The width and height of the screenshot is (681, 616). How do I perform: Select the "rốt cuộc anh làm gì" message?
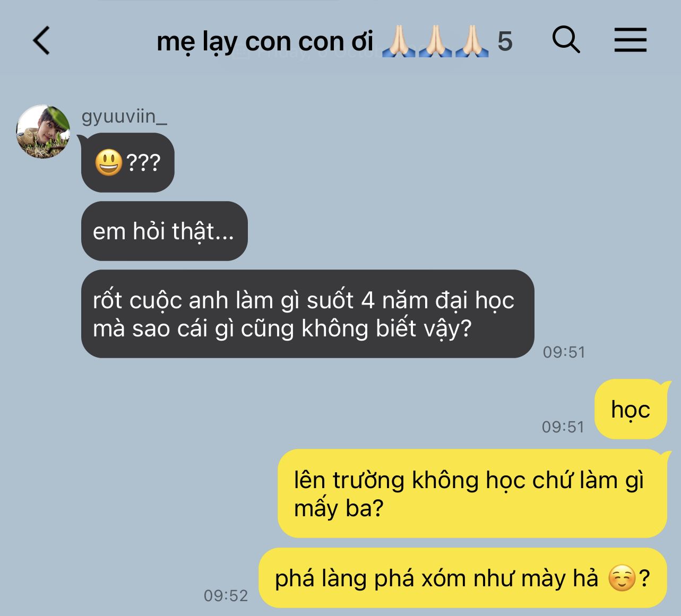point(308,314)
